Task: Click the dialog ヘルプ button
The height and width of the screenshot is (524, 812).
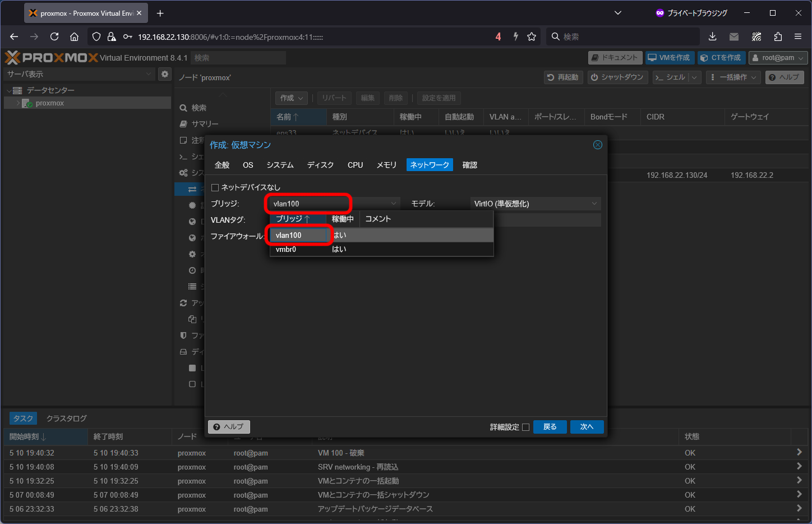Action: 229,427
